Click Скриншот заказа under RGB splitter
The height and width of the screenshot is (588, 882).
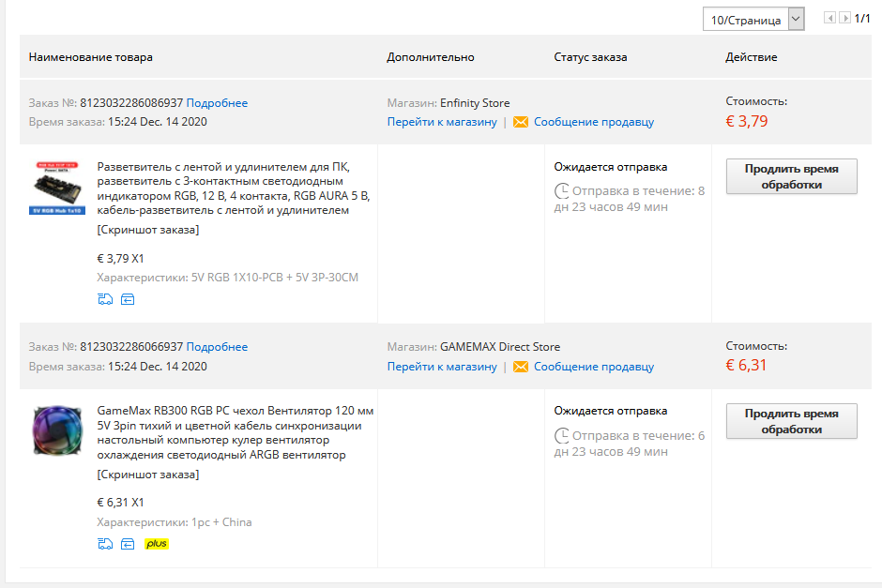click(x=148, y=230)
